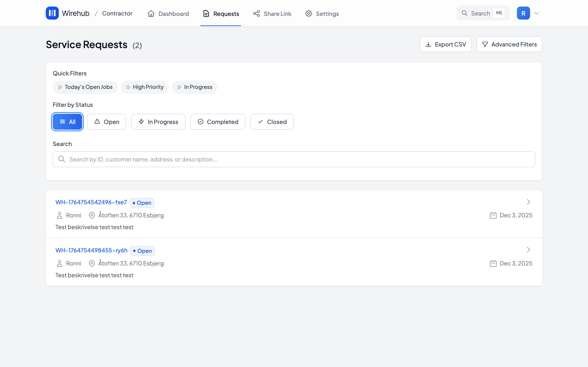Toggle High Priority quick filter

(x=145, y=87)
